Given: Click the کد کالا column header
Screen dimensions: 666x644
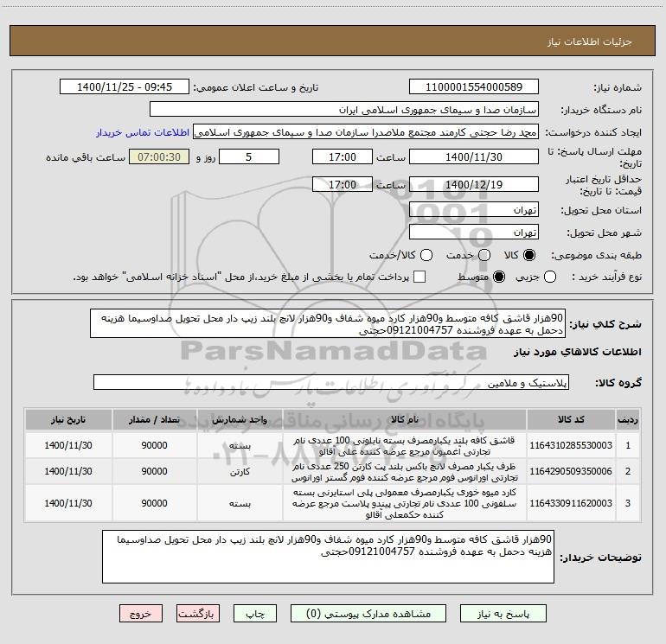Looking at the screenshot, I should (x=571, y=419).
